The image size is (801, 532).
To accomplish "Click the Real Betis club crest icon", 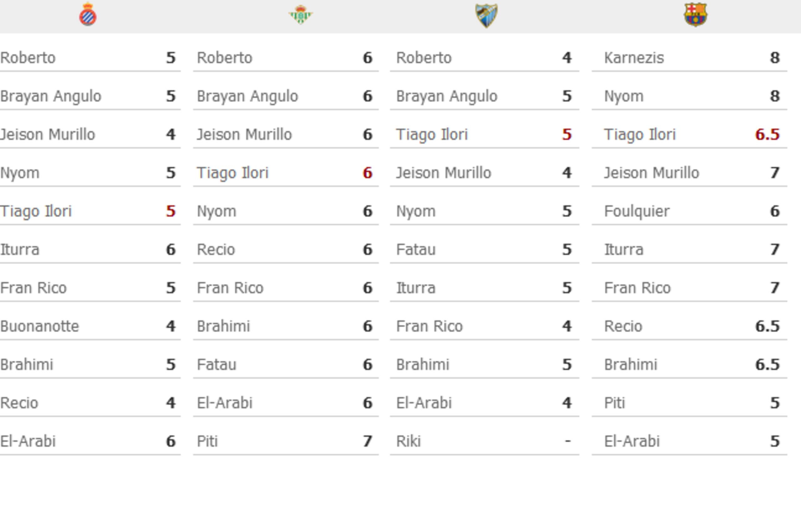I will click(x=301, y=15).
